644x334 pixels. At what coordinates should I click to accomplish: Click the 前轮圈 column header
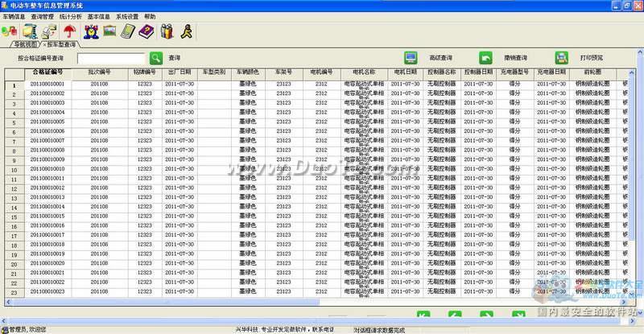592,72
